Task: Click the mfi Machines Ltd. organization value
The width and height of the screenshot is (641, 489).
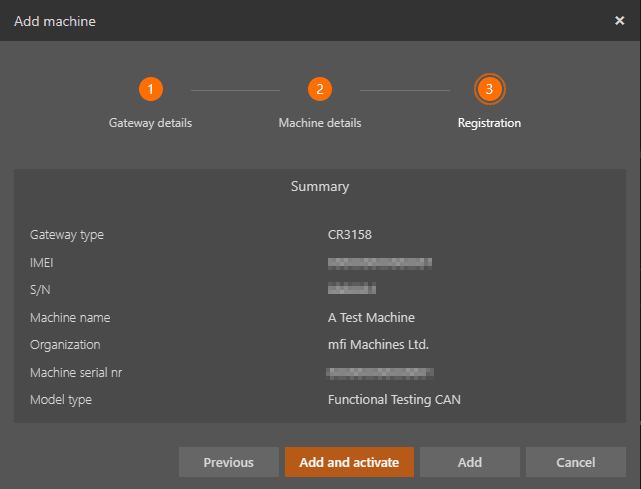Action: [x=377, y=344]
